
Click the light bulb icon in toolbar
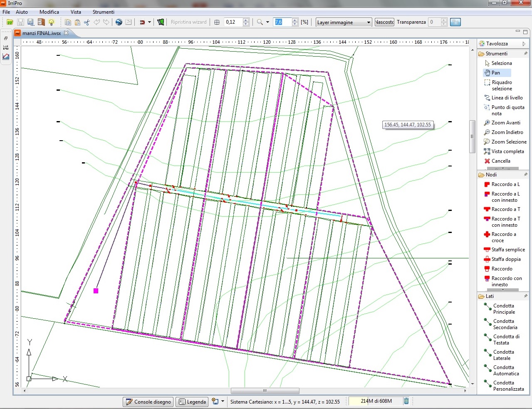52,22
